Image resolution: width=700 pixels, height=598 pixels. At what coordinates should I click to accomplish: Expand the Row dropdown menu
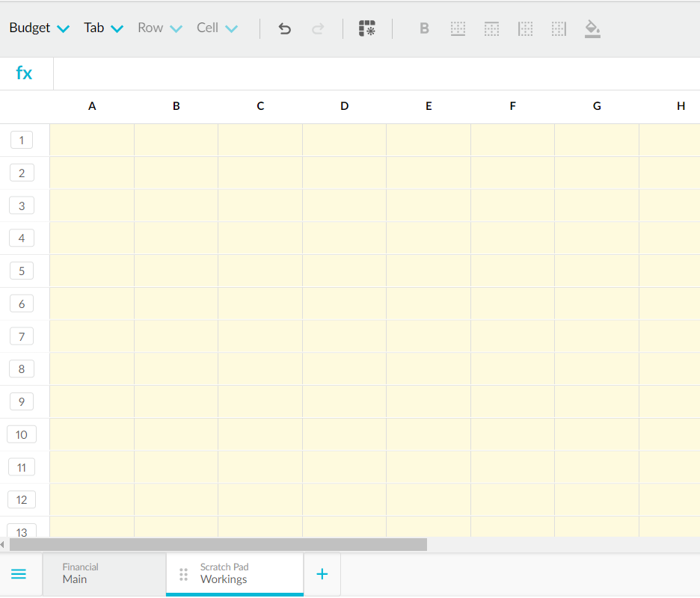[159, 28]
